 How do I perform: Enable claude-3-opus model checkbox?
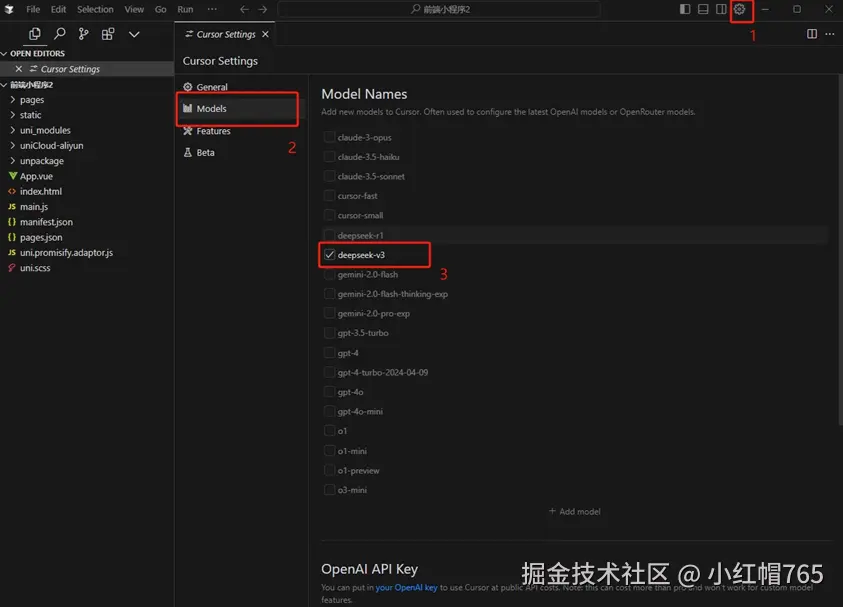click(x=329, y=137)
